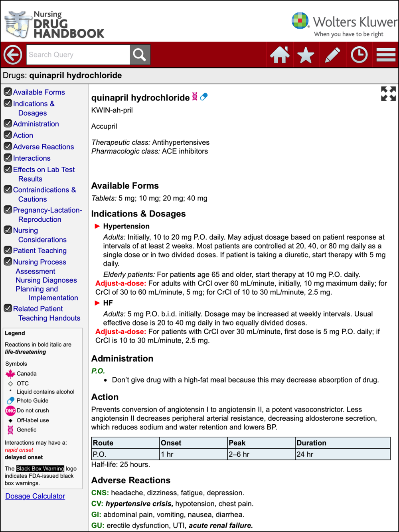Viewport: 399px width, 532px height.
Task: Toggle the Action section checkbox
Action: point(8,135)
